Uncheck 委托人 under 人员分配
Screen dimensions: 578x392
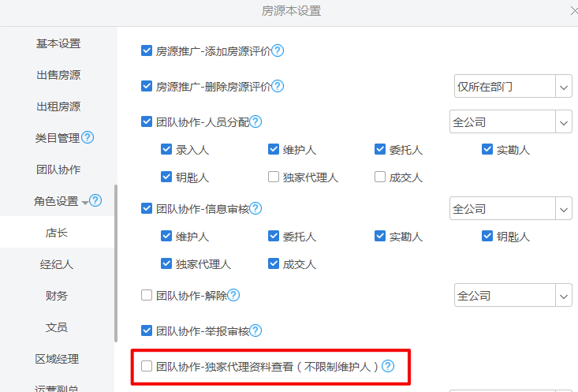pyautogui.click(x=380, y=149)
